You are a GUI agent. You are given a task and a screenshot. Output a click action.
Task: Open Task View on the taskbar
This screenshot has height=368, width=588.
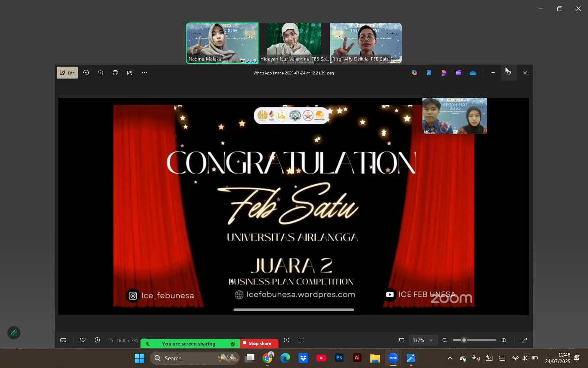(x=249, y=358)
